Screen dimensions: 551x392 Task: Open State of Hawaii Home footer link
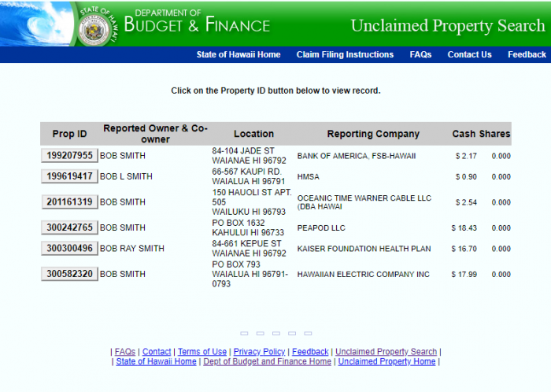[x=156, y=361]
